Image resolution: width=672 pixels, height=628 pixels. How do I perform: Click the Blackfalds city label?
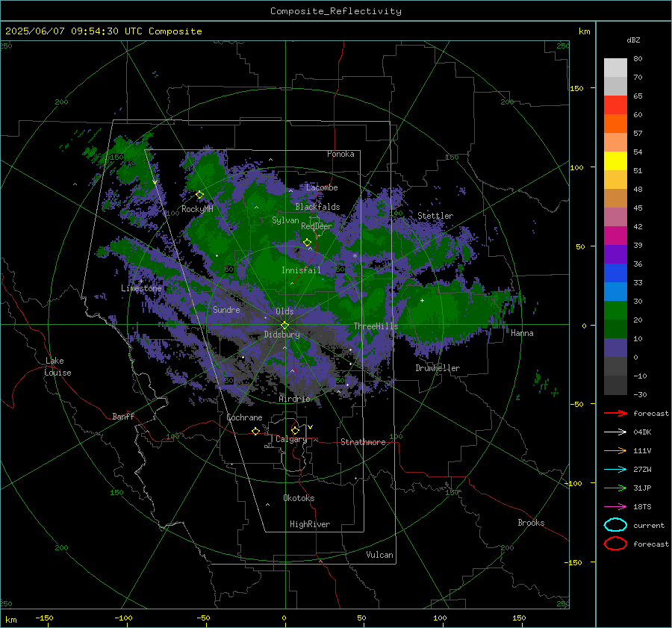317,207
